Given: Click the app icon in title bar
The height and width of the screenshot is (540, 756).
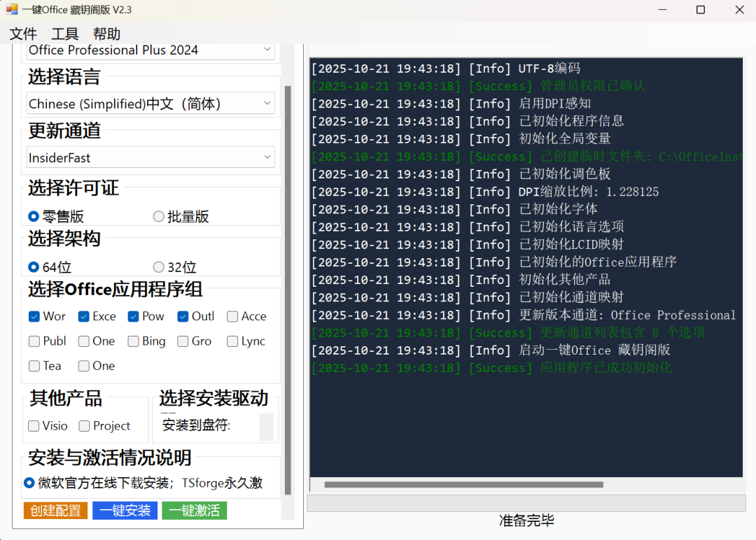Looking at the screenshot, I should click(x=11, y=10).
